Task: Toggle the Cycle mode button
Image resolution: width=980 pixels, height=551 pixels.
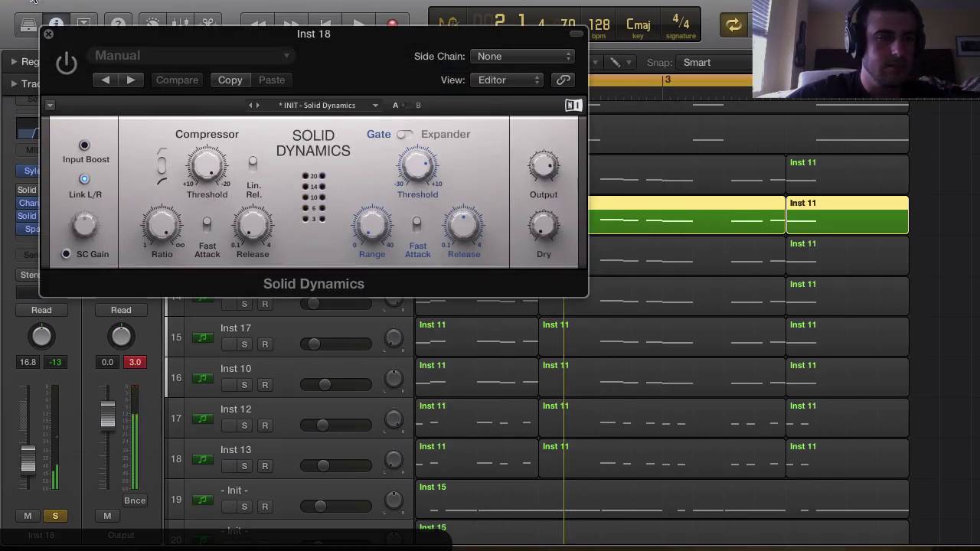Action: [733, 24]
